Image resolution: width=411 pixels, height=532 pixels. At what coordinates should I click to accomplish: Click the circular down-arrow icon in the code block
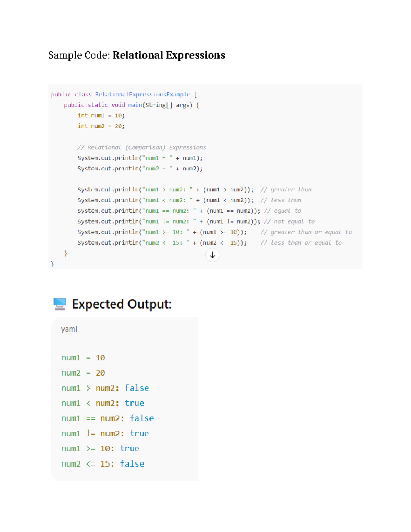212,254
